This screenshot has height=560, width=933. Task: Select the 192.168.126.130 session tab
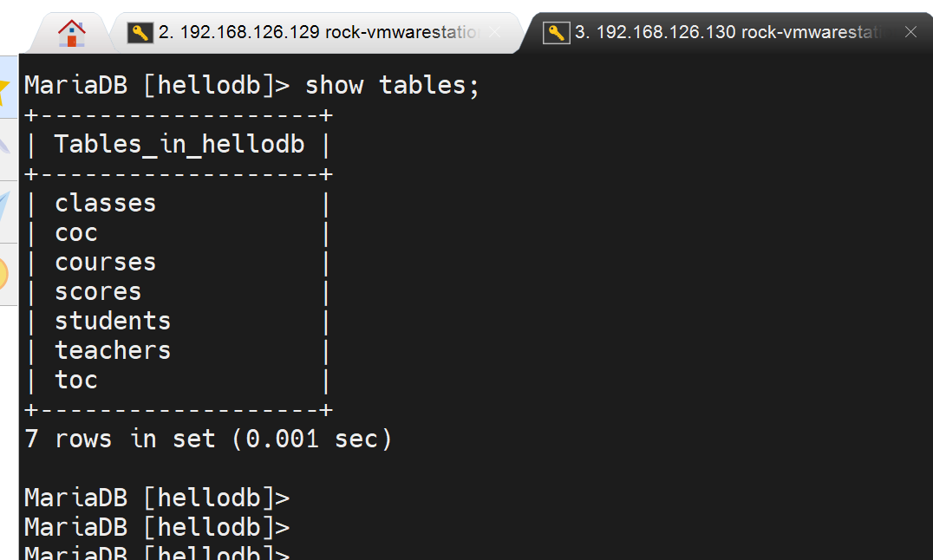click(728, 33)
